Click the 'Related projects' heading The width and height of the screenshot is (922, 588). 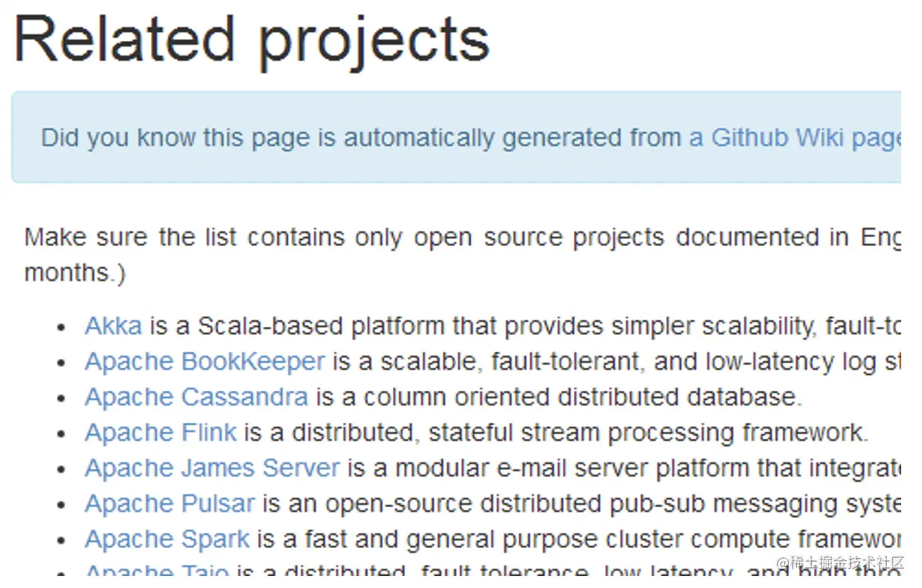point(252,38)
